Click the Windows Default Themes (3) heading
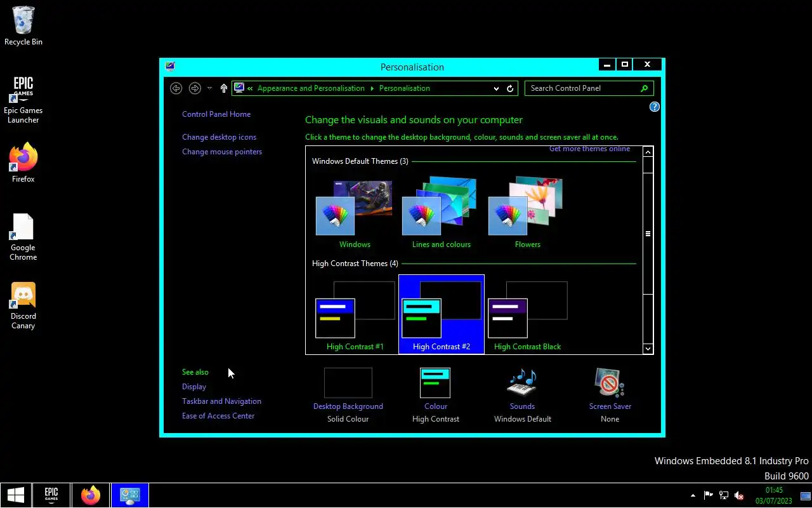The image size is (812, 508). (360, 161)
